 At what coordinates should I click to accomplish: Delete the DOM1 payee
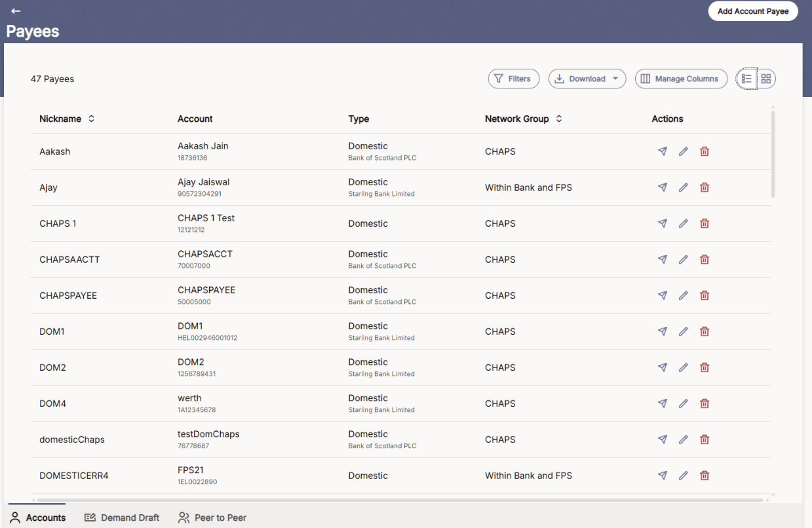coord(705,331)
